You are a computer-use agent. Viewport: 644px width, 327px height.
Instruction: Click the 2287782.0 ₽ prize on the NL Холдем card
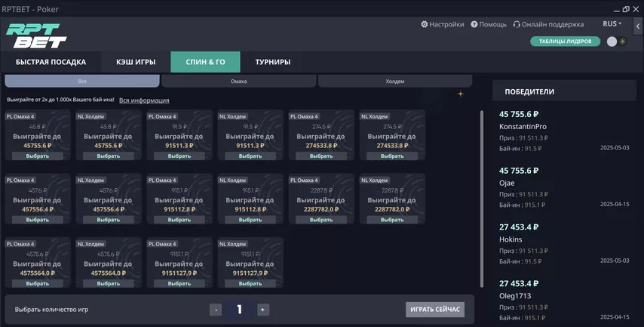pos(392,209)
